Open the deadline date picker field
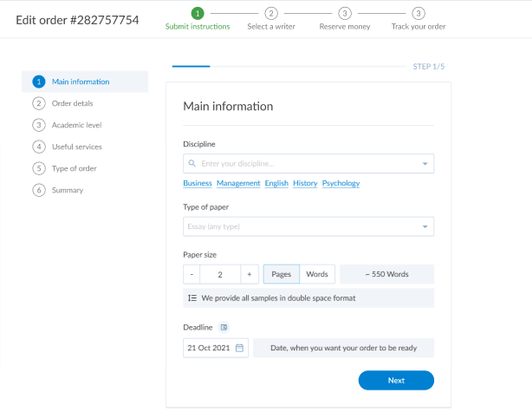This screenshot has width=532, height=412. point(210,348)
